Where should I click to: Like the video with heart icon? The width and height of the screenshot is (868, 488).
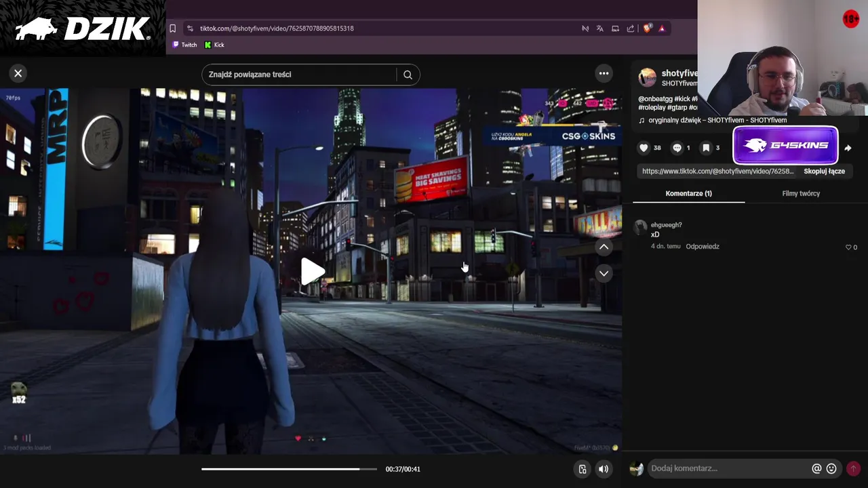click(644, 148)
